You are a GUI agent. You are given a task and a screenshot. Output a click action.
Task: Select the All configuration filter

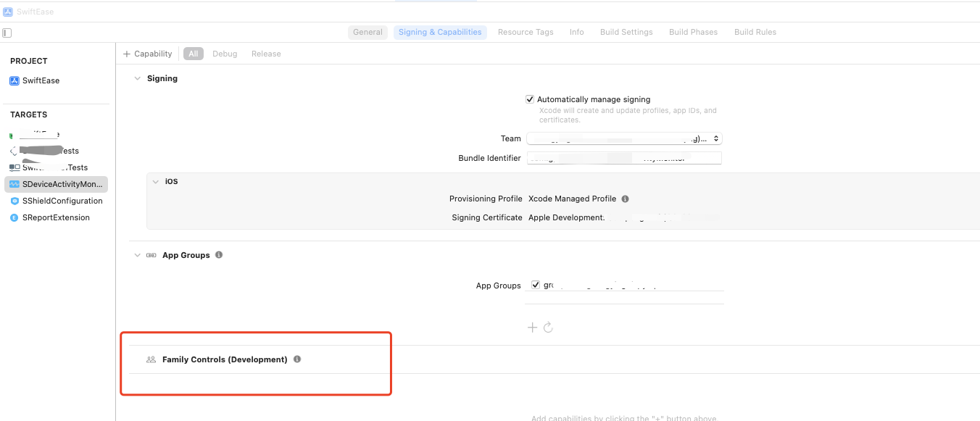[x=194, y=54]
